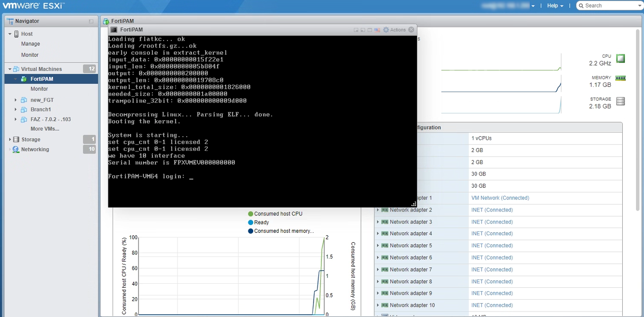Open the Actions gear menu on FortiPAM console
Image resolution: width=644 pixels, height=317 pixels.
coord(386,30)
